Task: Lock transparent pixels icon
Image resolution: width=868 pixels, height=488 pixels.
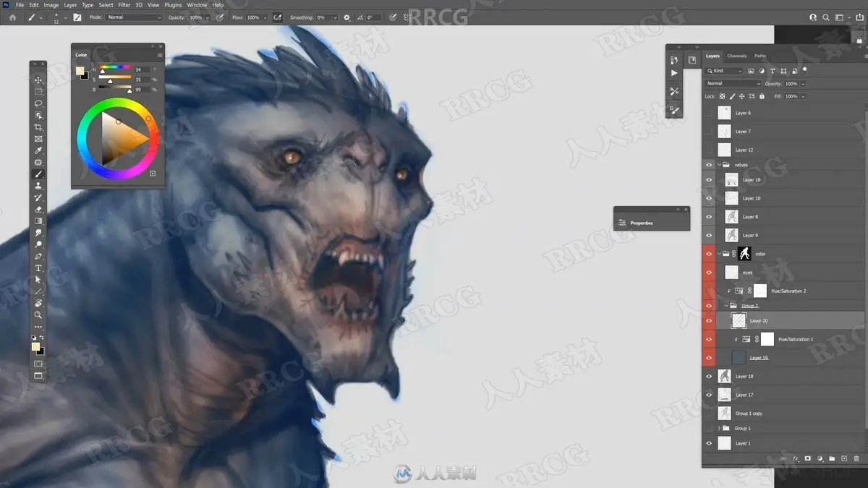Action: tap(722, 96)
